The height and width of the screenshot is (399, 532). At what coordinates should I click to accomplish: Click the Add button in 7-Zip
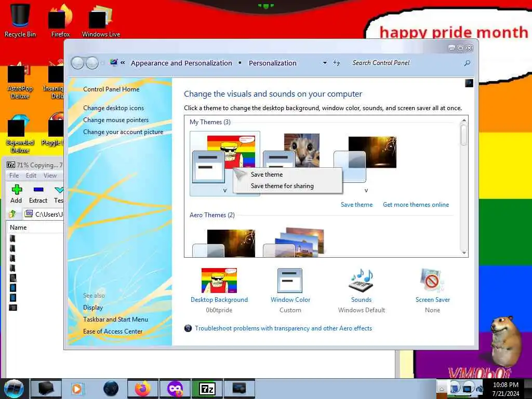tap(16, 194)
